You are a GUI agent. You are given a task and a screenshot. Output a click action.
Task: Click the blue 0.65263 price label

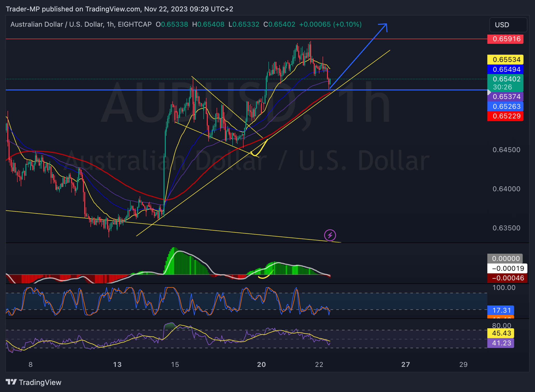pyautogui.click(x=505, y=106)
